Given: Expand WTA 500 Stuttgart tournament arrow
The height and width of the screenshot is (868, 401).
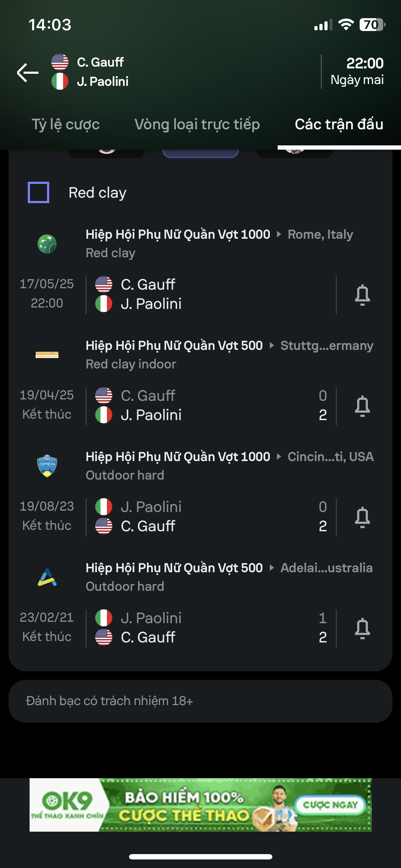Looking at the screenshot, I should click(x=272, y=346).
